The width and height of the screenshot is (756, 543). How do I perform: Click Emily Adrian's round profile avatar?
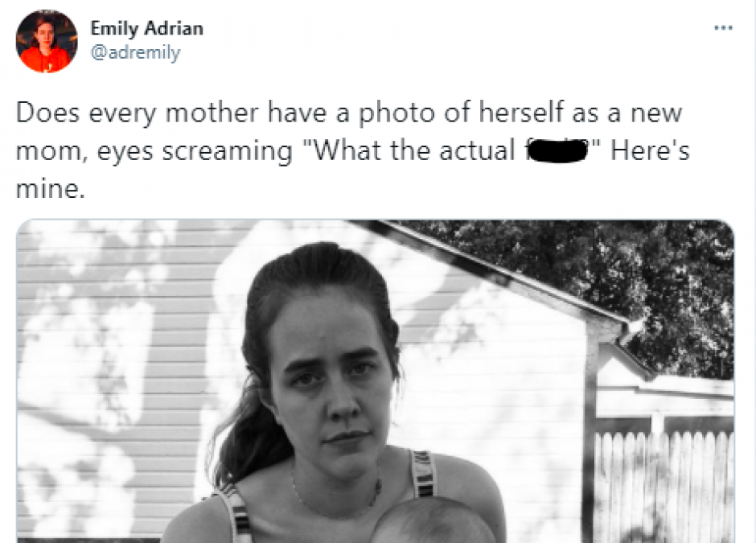47,41
